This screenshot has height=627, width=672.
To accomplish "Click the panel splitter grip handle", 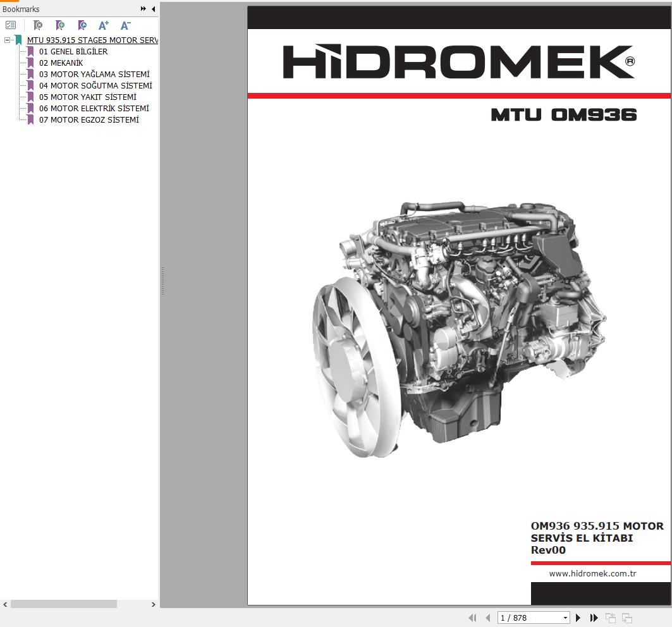I will (163, 281).
